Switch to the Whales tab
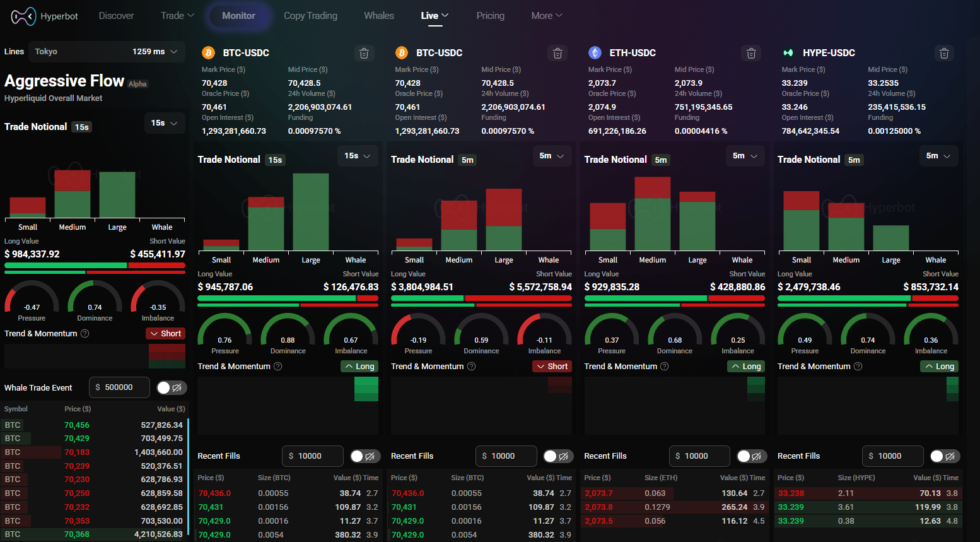This screenshot has width=980, height=542. (378, 16)
